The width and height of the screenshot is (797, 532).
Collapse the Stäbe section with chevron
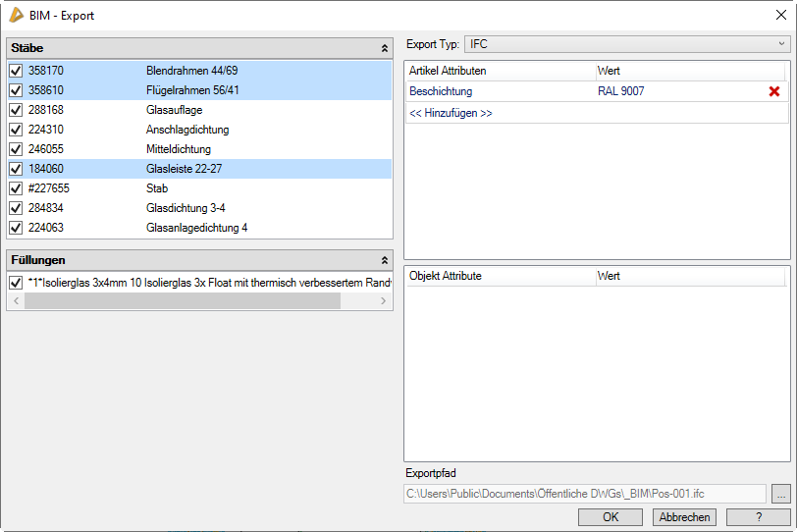384,47
